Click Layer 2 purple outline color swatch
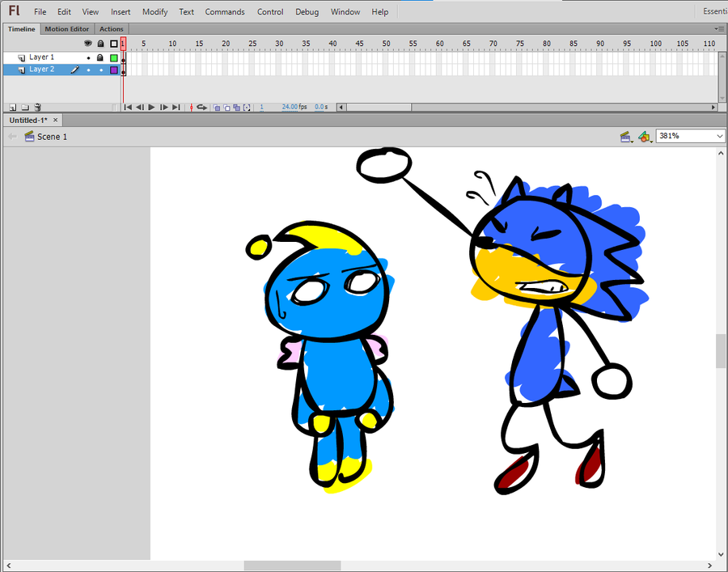The image size is (728, 572). (x=114, y=70)
